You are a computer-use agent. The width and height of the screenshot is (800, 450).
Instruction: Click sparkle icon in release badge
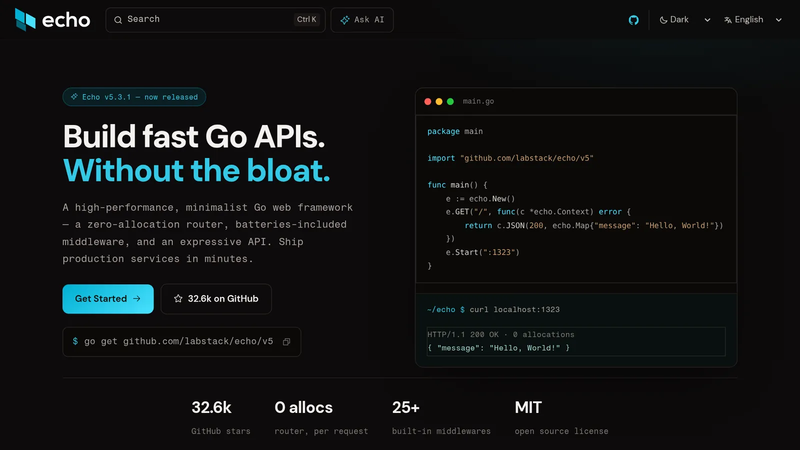click(x=74, y=96)
